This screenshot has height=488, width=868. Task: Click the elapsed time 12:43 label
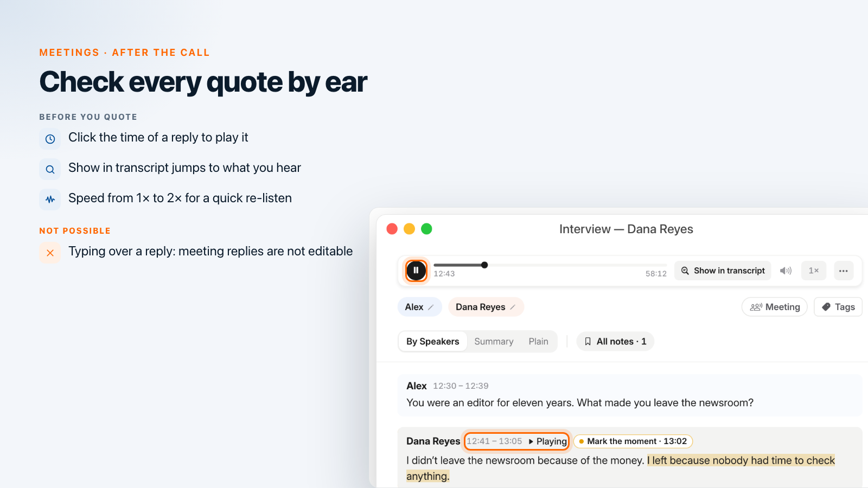pyautogui.click(x=444, y=274)
